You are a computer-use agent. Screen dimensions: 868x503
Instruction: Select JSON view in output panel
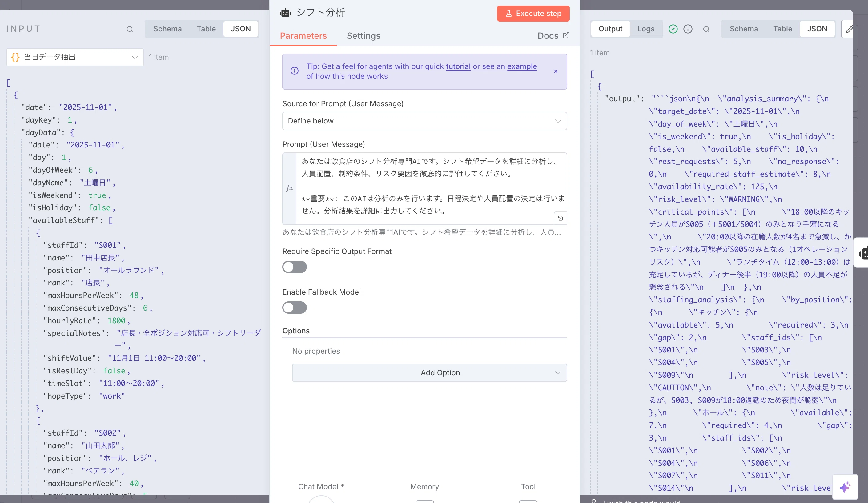tap(817, 29)
